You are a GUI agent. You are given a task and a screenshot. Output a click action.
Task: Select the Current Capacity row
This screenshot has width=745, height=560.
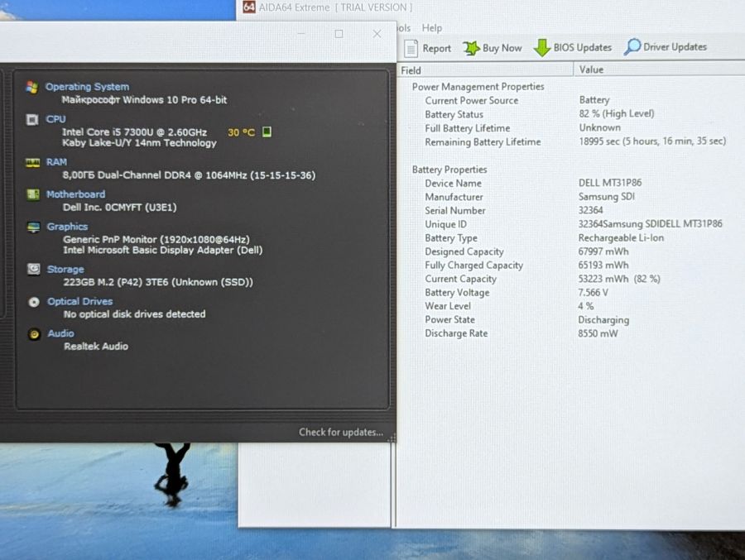tap(570, 279)
